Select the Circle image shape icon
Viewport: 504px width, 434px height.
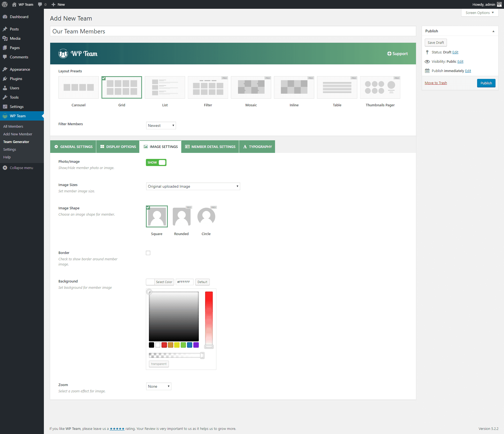pos(206,217)
